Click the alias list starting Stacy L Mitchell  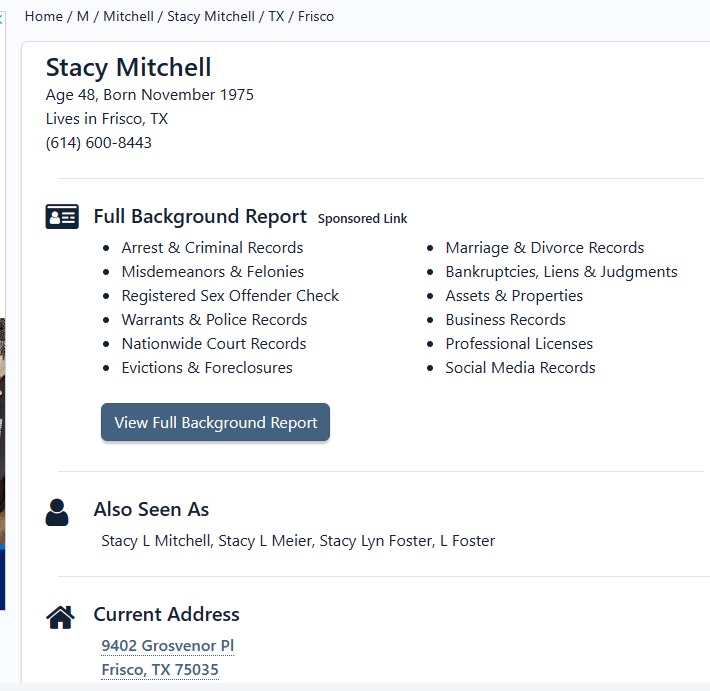(298, 541)
